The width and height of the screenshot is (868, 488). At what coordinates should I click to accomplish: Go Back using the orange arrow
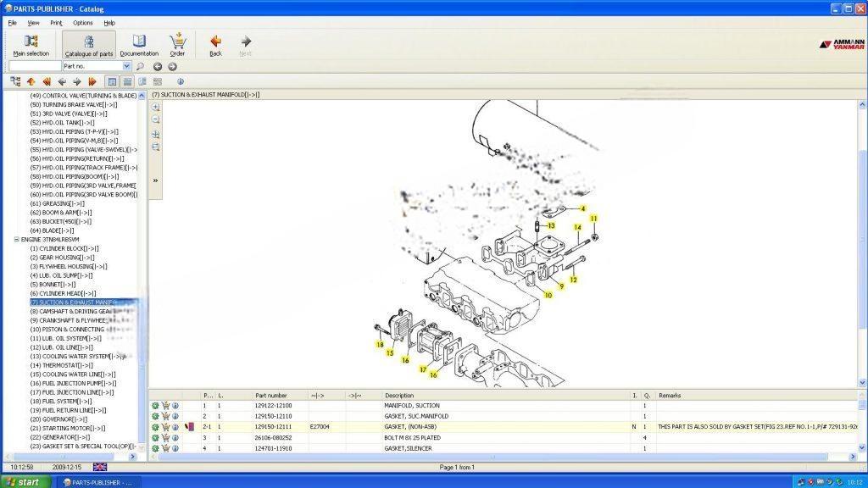[215, 44]
